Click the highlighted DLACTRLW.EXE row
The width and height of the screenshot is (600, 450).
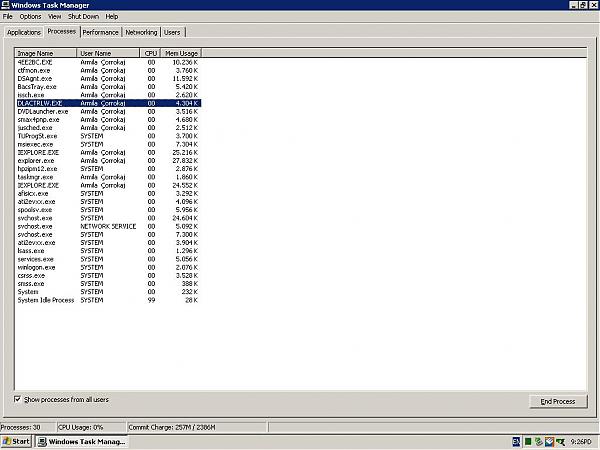click(x=109, y=103)
